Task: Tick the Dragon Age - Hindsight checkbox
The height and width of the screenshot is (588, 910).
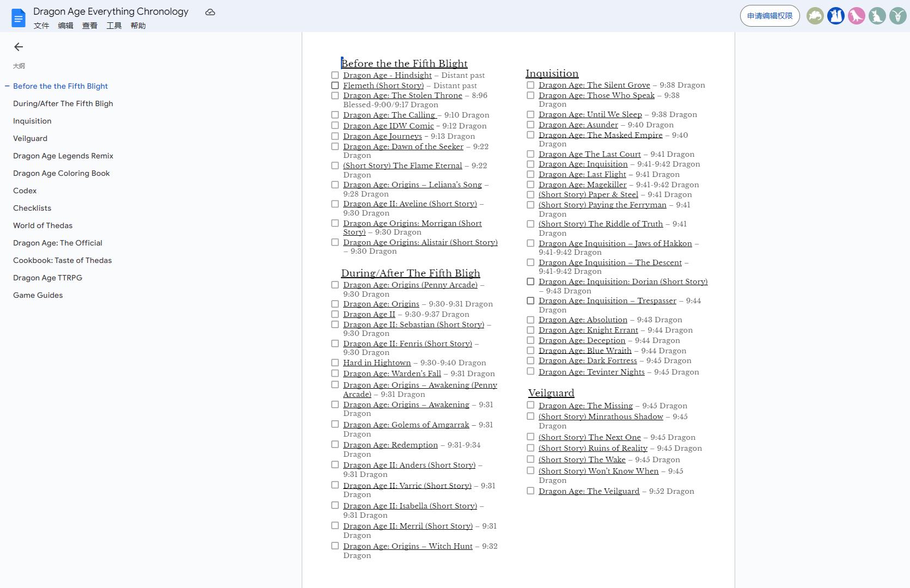Action: pyautogui.click(x=335, y=75)
